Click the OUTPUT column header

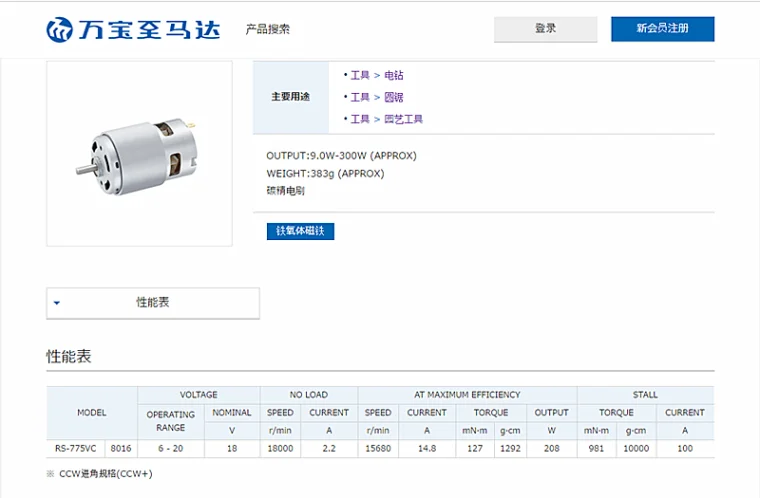(x=551, y=413)
